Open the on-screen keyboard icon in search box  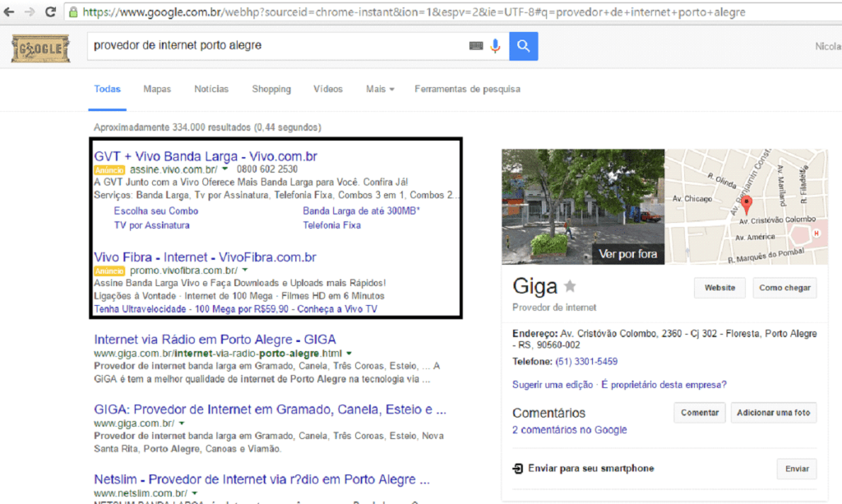tap(476, 45)
